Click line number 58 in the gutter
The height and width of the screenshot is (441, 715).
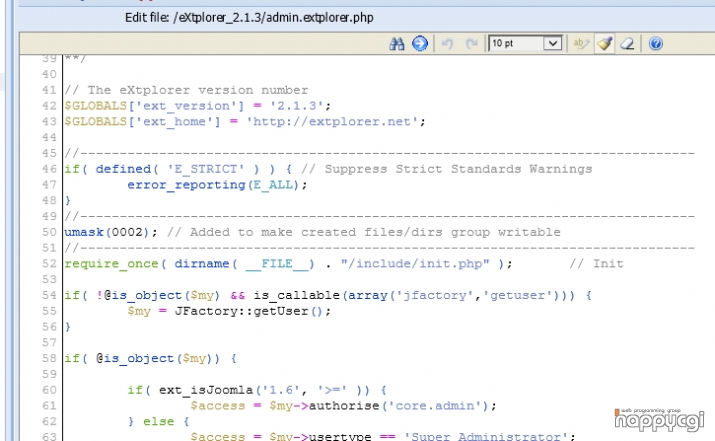49,358
